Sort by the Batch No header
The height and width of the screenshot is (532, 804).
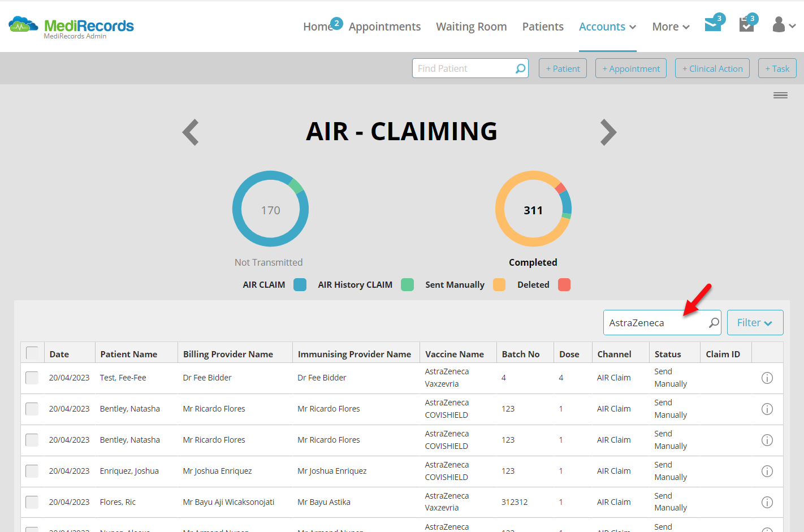pyautogui.click(x=521, y=354)
